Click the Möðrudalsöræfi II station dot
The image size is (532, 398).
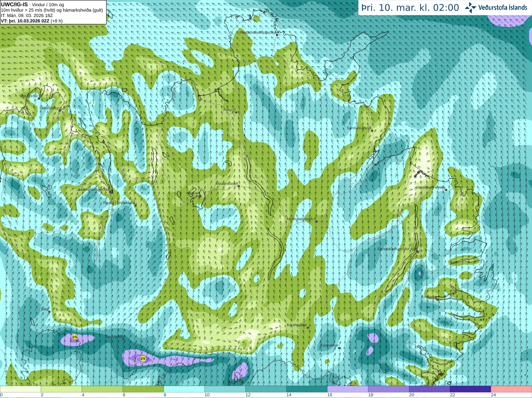point(316,221)
